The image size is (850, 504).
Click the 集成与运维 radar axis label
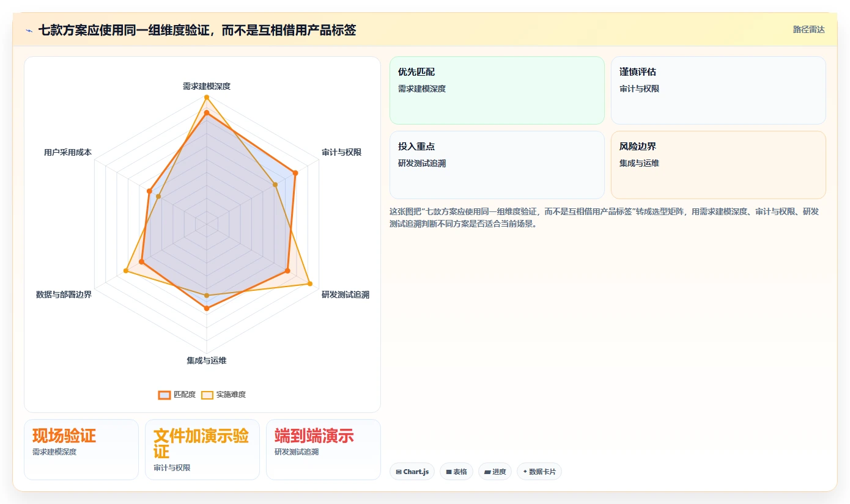pyautogui.click(x=207, y=360)
